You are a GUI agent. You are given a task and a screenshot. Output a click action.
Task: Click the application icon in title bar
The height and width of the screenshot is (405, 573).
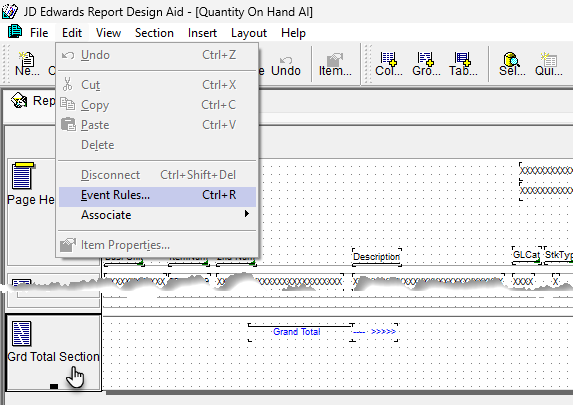pyautogui.click(x=10, y=11)
